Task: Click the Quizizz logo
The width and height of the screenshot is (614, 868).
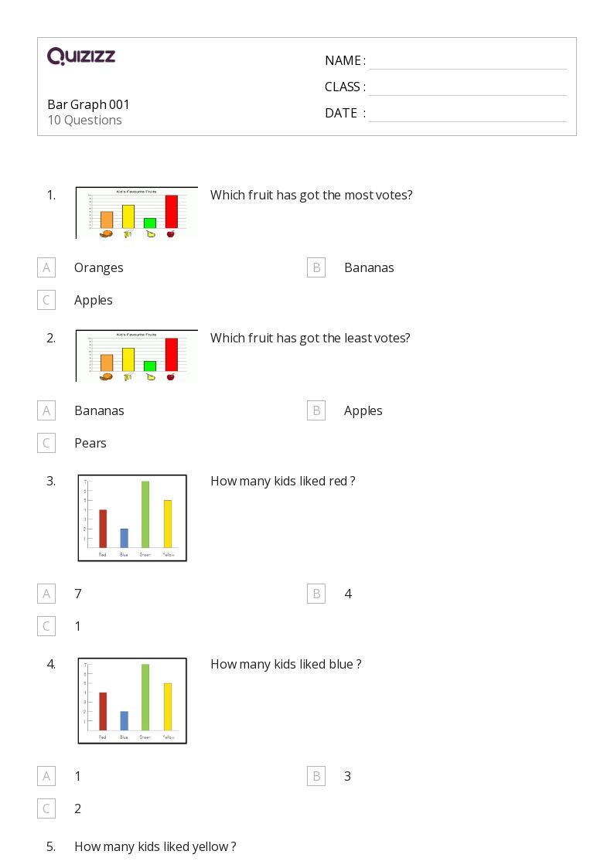Action: (x=81, y=56)
